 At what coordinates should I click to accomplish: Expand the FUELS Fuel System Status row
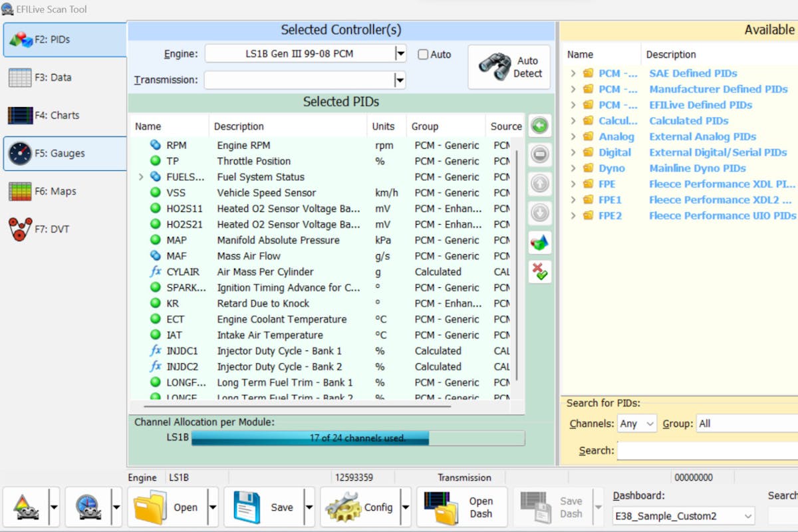pos(141,177)
